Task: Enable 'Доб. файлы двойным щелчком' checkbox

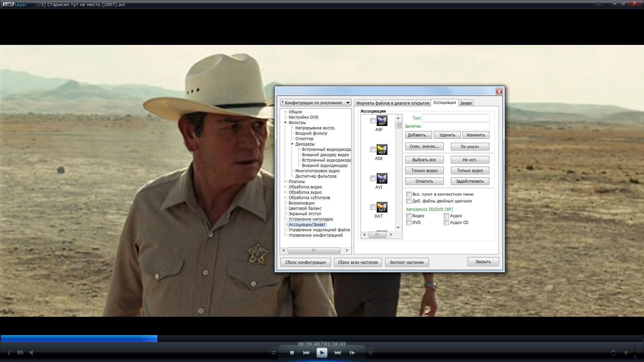Action: coord(409,201)
